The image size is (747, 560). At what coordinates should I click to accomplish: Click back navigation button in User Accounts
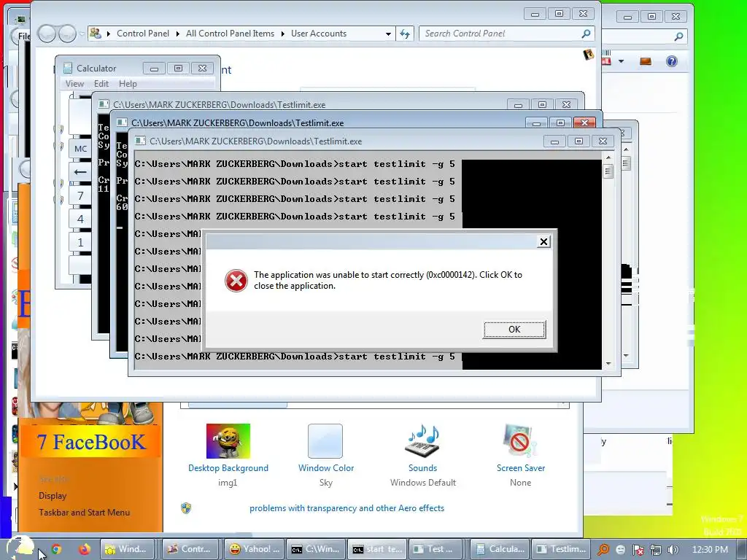tap(47, 34)
